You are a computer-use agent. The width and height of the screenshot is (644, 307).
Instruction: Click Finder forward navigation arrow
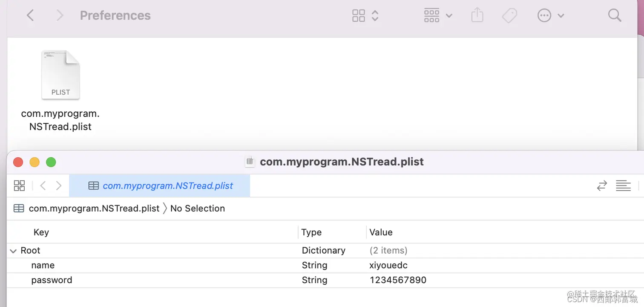coord(60,16)
